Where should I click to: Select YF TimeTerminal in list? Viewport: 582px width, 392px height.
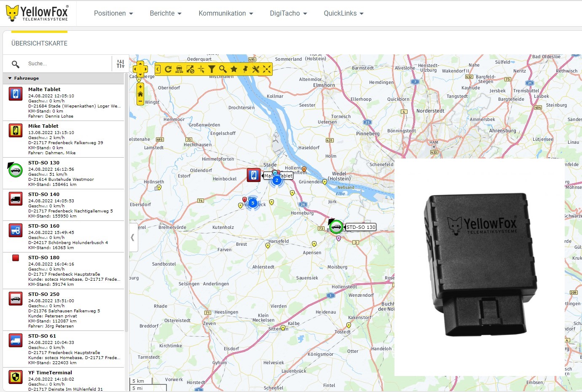(x=64, y=380)
